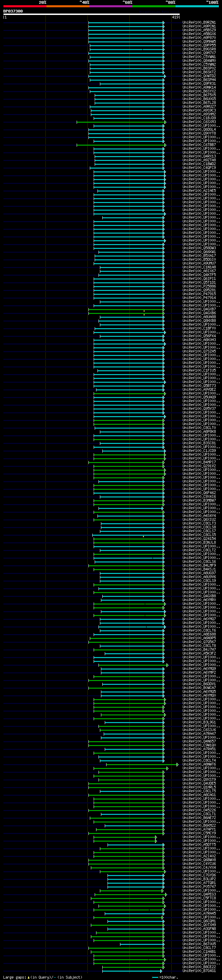
Task: Select the UniRef100_B6T0U5 hit name
Action: pyautogui.click(x=199, y=944)
